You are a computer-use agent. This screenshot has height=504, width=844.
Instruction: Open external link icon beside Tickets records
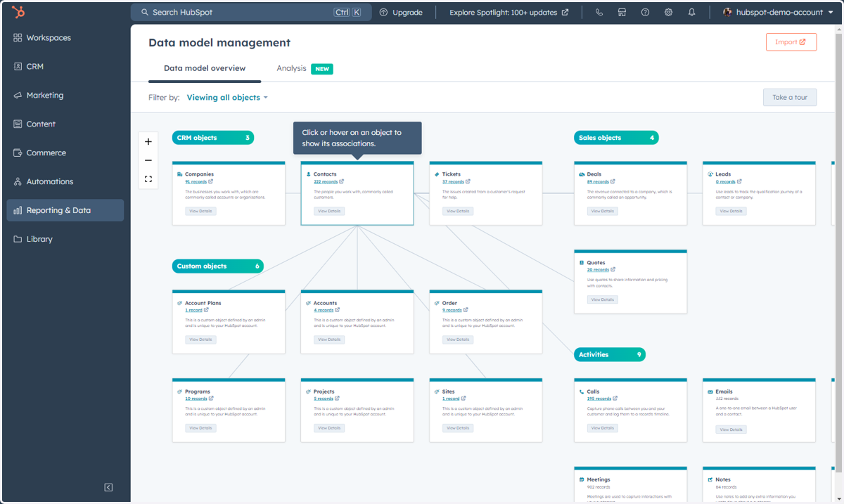468,181
